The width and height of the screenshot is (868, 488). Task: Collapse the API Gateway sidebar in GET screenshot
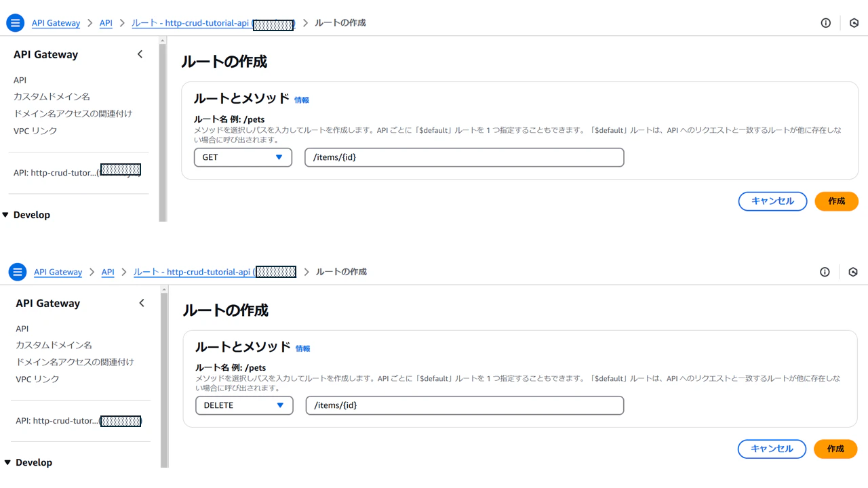[140, 54]
